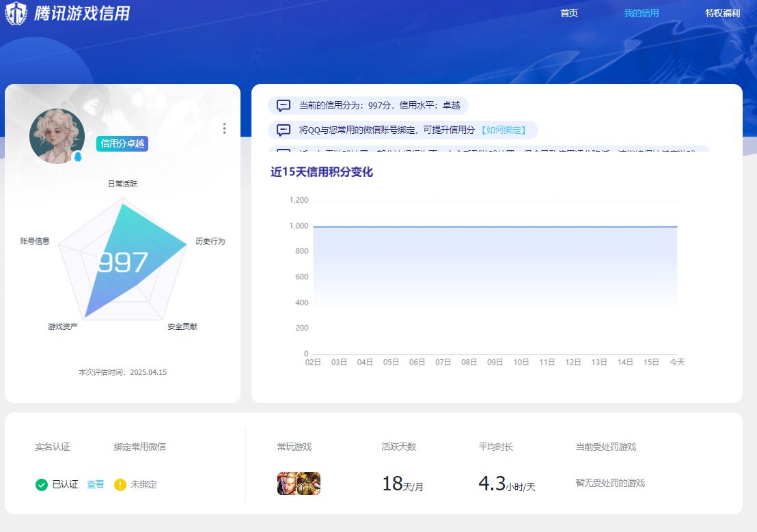Click the green verified checkmark icon
This screenshot has height=532, width=757.
[x=42, y=484]
